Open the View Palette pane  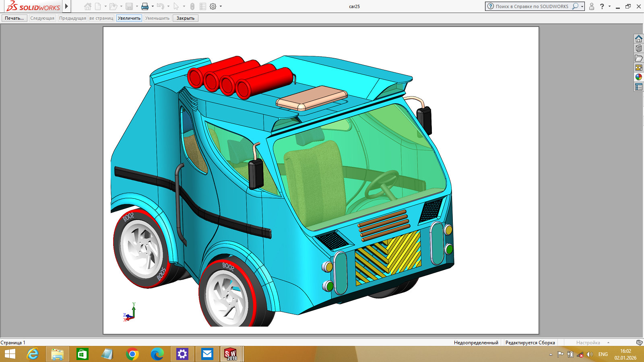(639, 68)
